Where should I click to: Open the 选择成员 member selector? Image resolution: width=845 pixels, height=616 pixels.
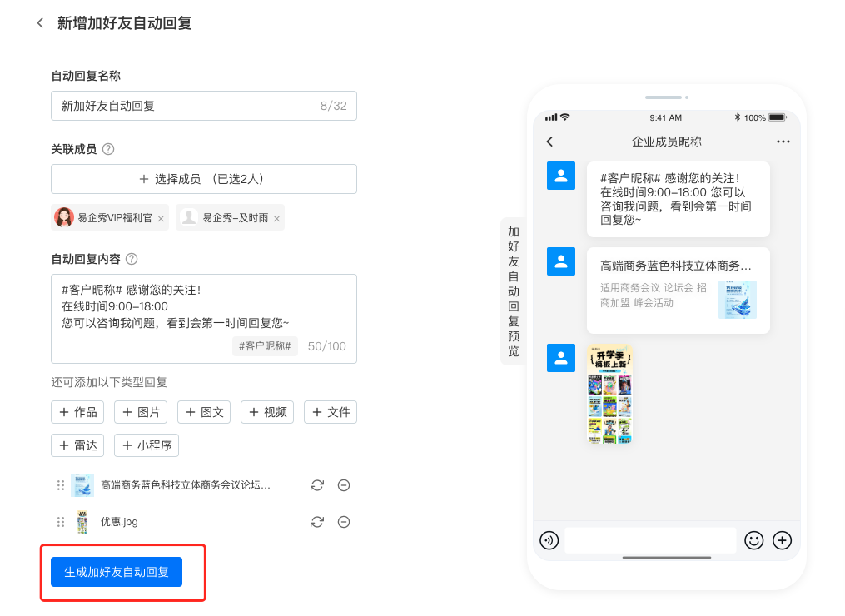click(203, 179)
